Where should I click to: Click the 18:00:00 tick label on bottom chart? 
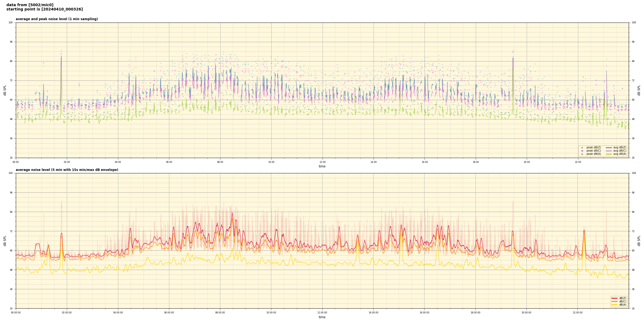[x=475, y=313]
